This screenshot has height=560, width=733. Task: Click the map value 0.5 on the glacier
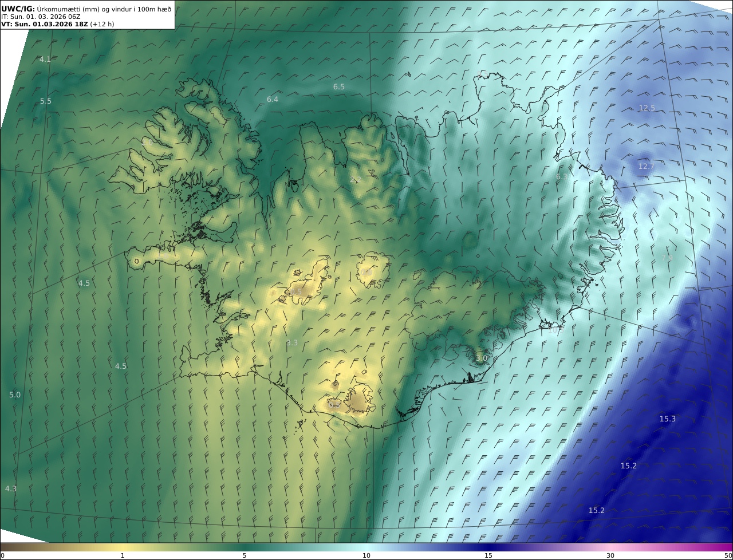[295, 292]
